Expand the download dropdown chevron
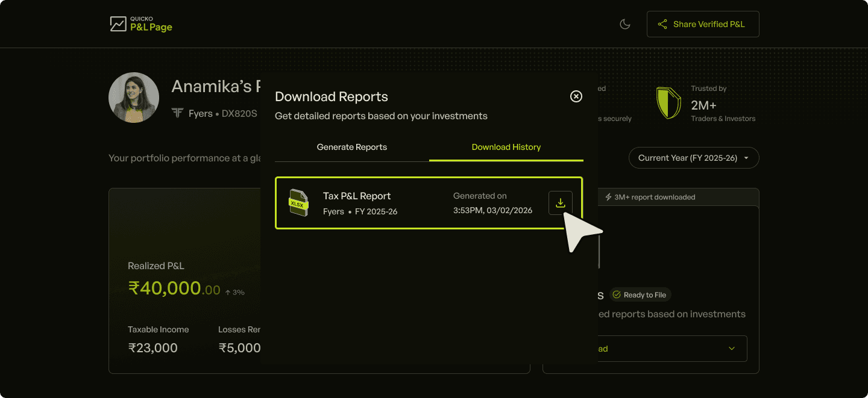The image size is (868, 398). point(732,349)
